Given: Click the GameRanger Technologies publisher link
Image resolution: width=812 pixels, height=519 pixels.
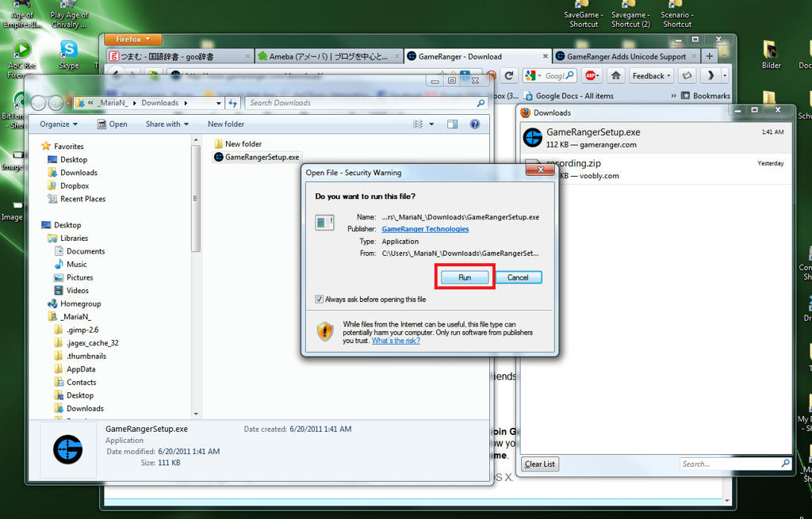Looking at the screenshot, I should [425, 229].
